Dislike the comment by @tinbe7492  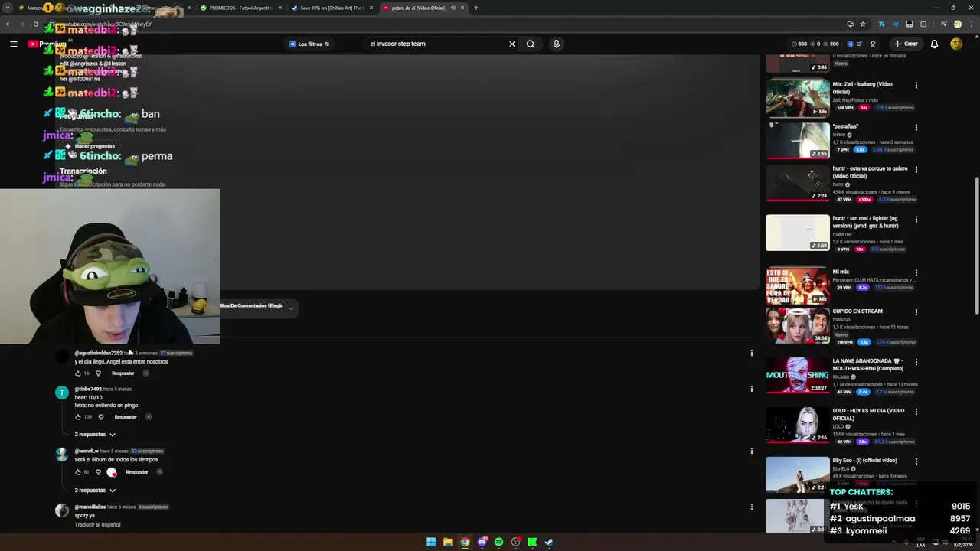click(101, 417)
